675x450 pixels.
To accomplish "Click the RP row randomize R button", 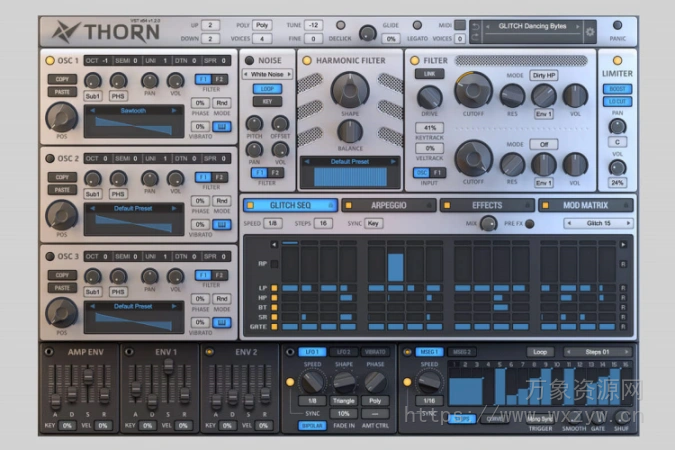I will pyautogui.click(x=623, y=264).
